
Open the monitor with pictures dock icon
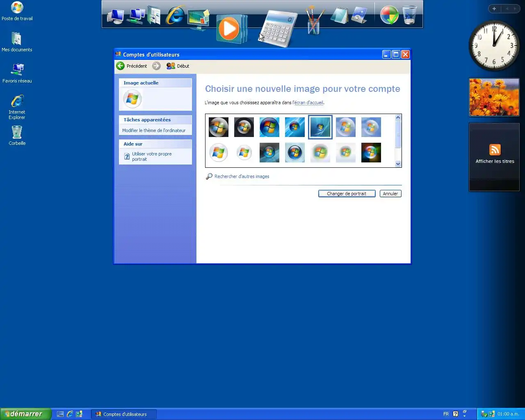(199, 19)
